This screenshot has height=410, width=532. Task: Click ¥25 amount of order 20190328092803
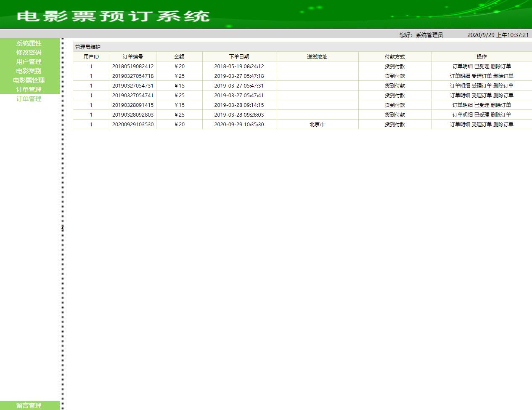(x=180, y=115)
